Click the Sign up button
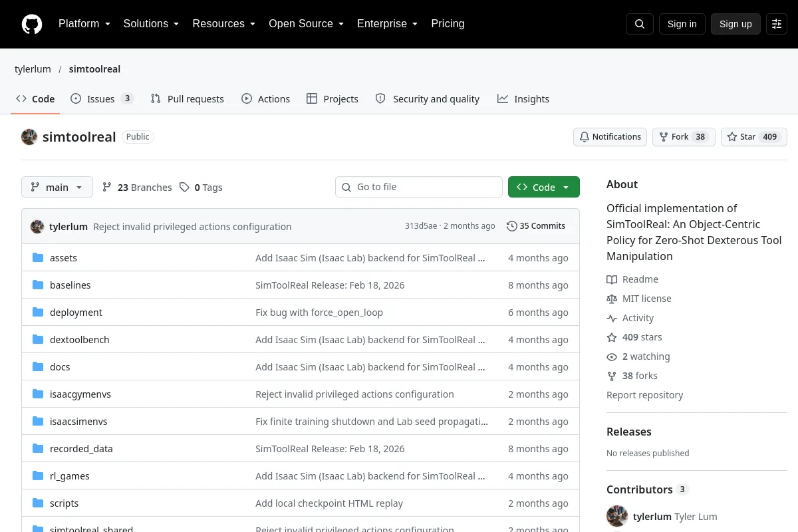Image resolution: width=798 pixels, height=532 pixels. coord(735,24)
